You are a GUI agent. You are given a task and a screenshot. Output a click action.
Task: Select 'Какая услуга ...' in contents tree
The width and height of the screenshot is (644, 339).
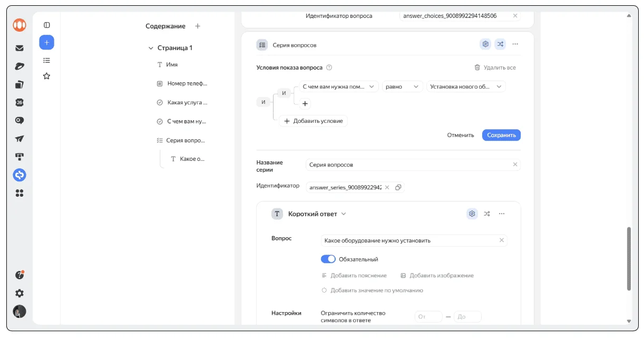click(x=187, y=102)
